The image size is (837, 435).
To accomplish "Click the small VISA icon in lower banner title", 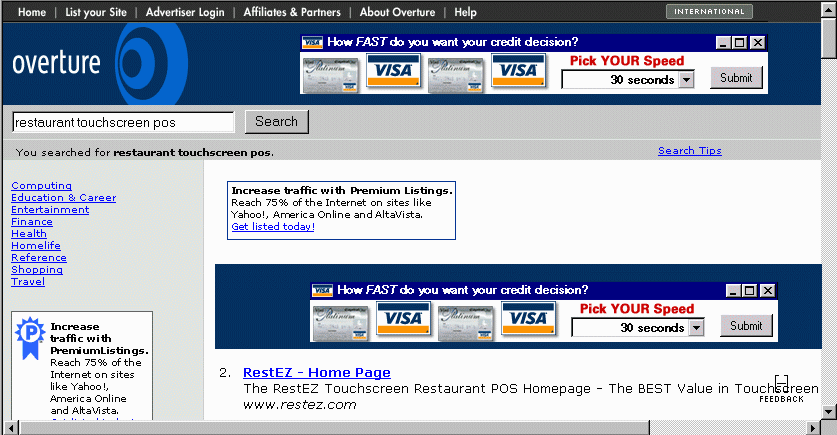I will pyautogui.click(x=322, y=290).
